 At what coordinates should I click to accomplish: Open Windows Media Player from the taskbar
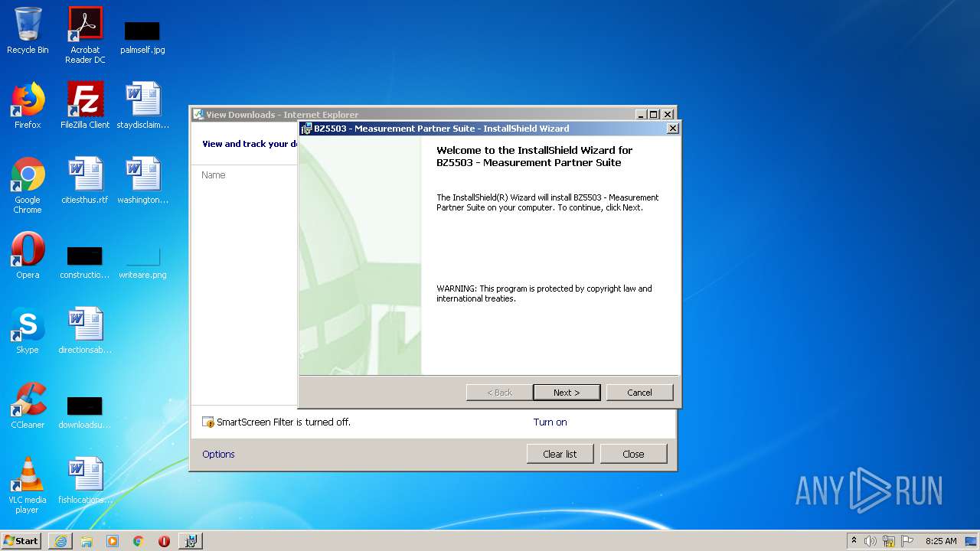coord(113,541)
